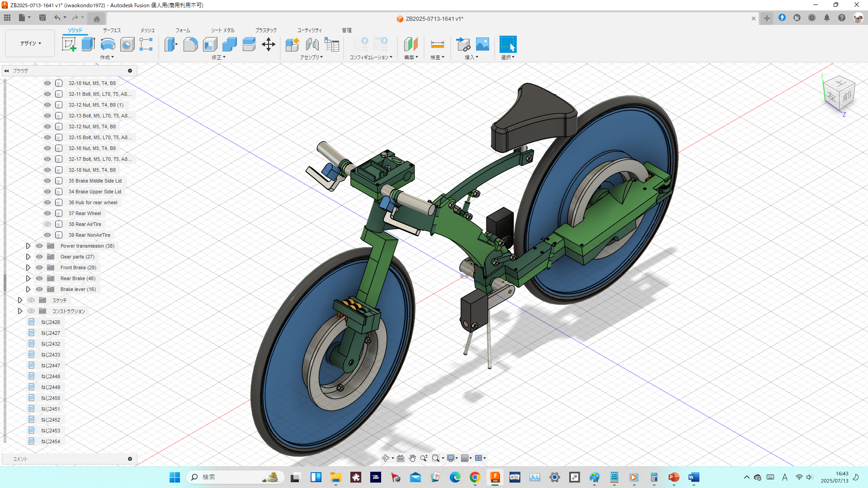The height and width of the screenshot is (488, 868).
Task: Open the アセンブリ dropdown menu
Action: click(311, 57)
